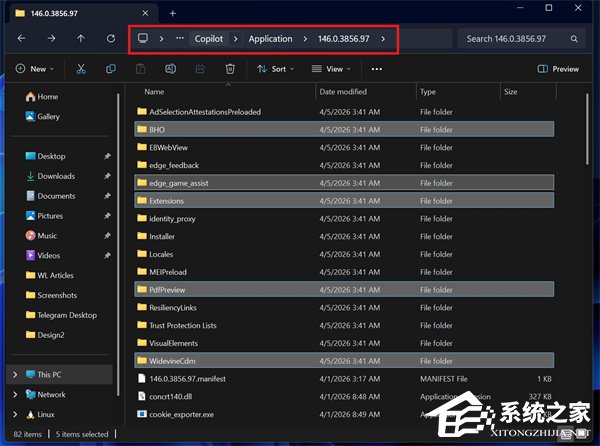The height and width of the screenshot is (446, 600).
Task: Open Desktop in quick access
Action: pos(45,156)
